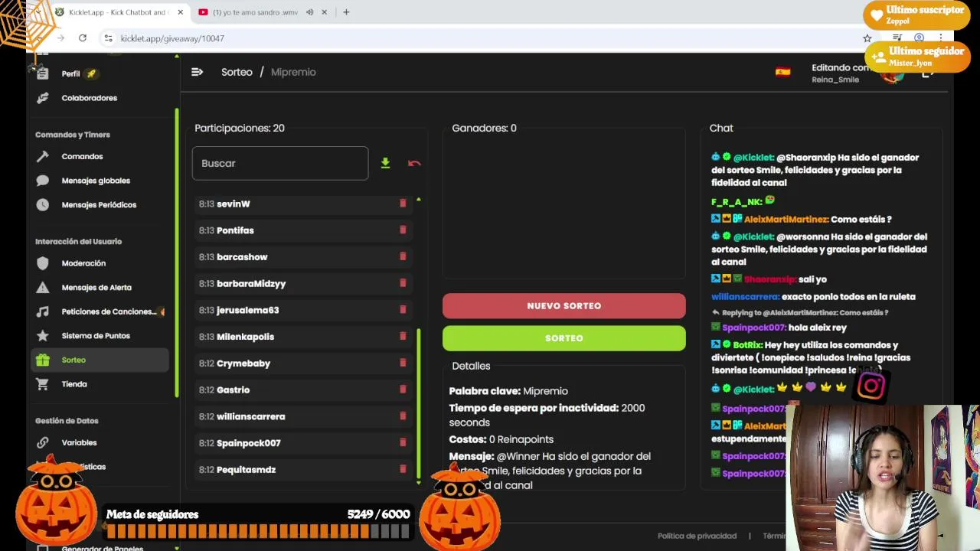980x551 pixels.
Task: Close the Kicklet.app tab
Action: click(x=180, y=12)
